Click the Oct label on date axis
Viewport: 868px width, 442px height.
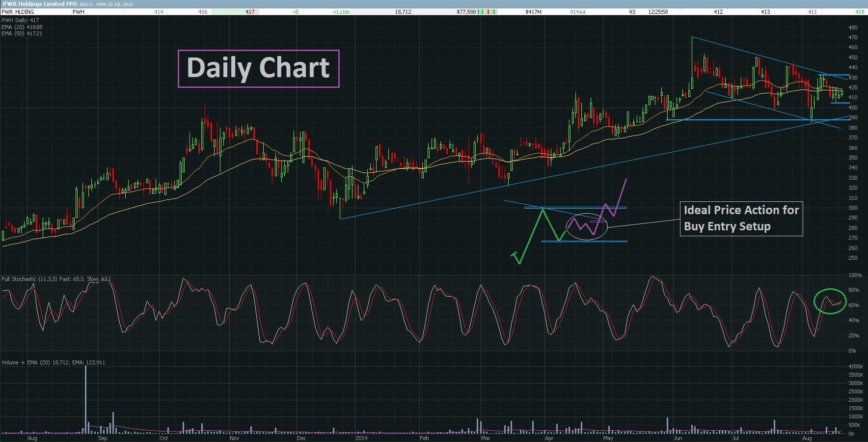[x=163, y=438]
